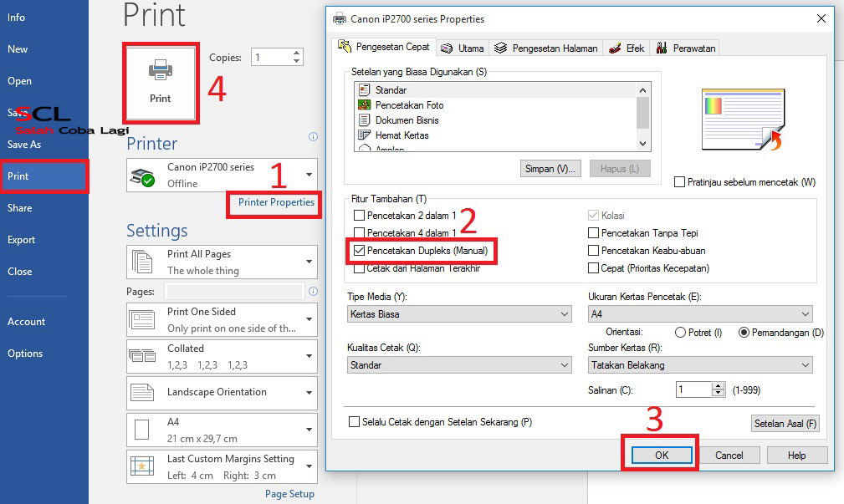Select the Dokumen Bisnis preset icon

tap(365, 120)
